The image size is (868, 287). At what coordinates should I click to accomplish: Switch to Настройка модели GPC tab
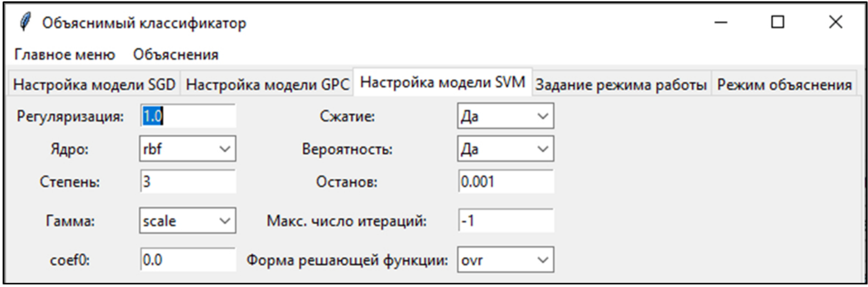(x=267, y=84)
